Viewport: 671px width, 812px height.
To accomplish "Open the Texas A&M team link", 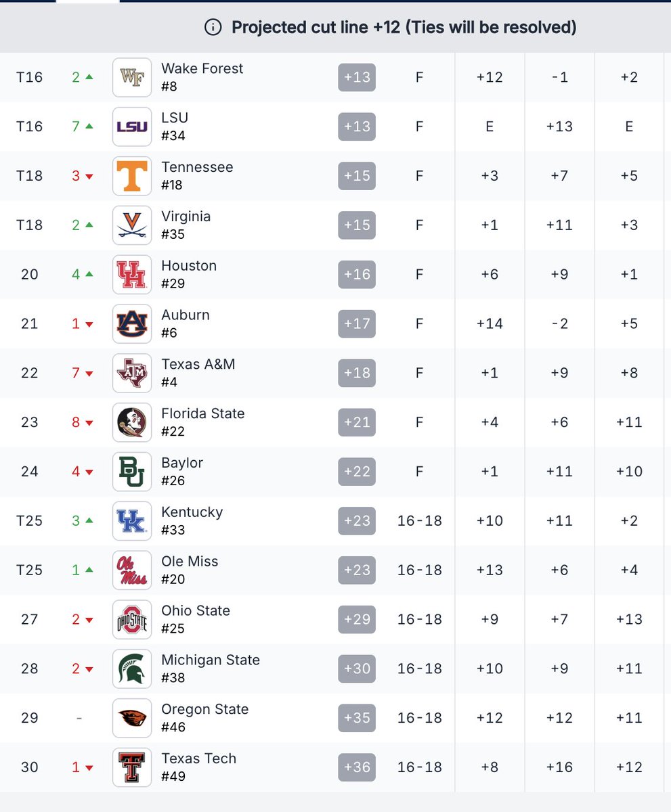I will (x=198, y=364).
